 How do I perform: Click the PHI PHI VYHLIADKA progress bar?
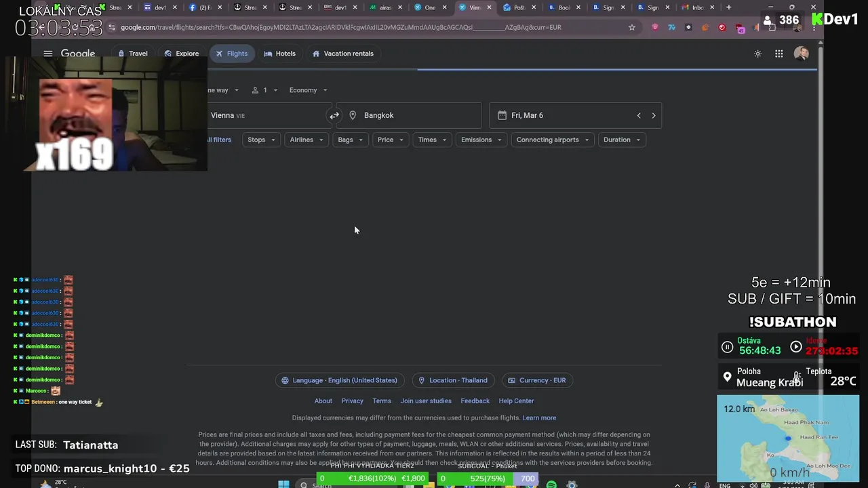(x=372, y=479)
